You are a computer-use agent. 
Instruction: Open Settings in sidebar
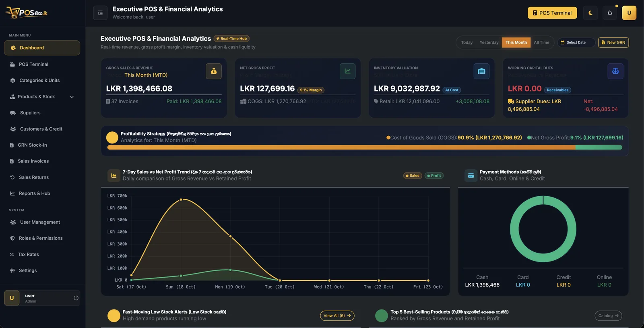coord(42,270)
